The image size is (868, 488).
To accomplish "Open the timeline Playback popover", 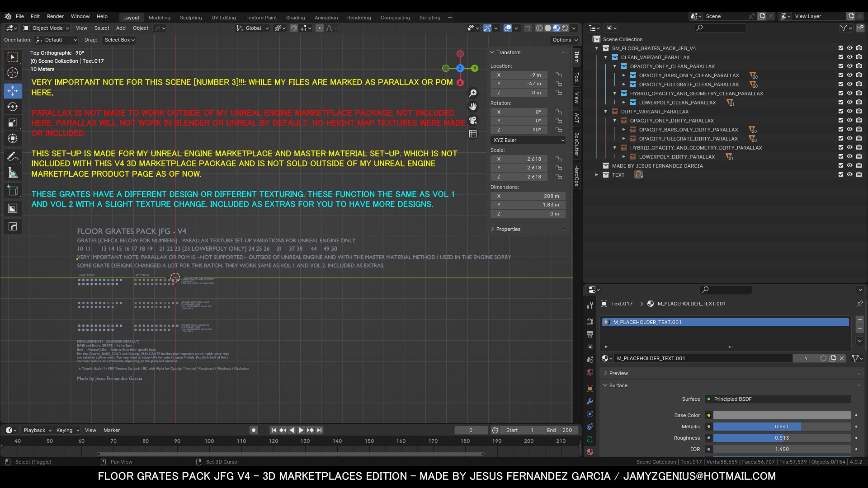I will click(x=37, y=430).
